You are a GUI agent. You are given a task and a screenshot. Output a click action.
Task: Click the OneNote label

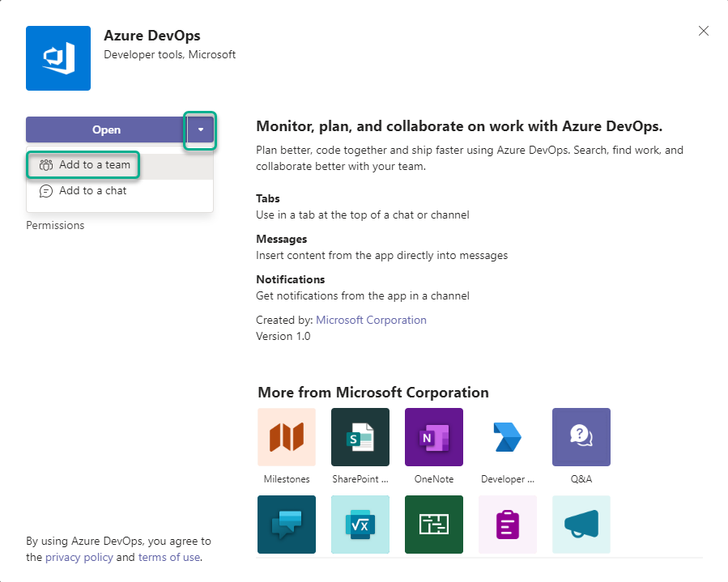[x=434, y=479]
